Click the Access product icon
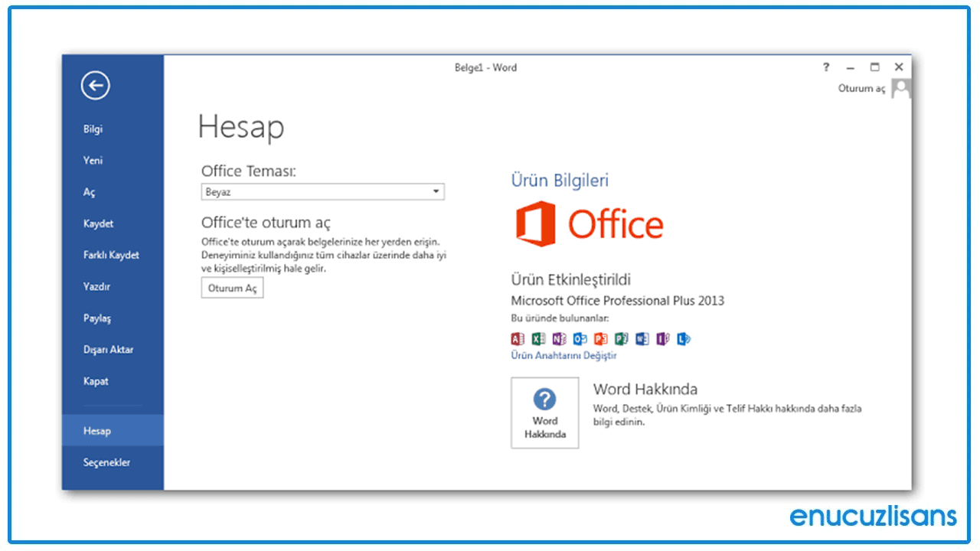The height and width of the screenshot is (551, 980). [518, 339]
